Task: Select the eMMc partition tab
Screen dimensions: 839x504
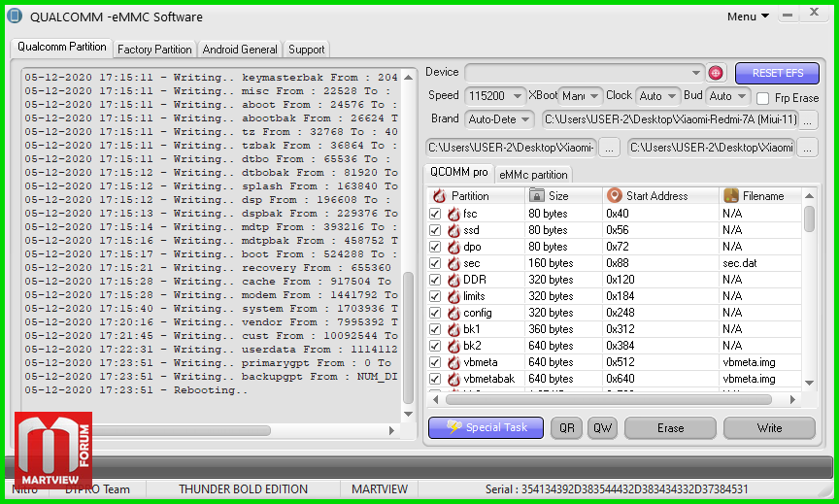Action: click(x=533, y=175)
